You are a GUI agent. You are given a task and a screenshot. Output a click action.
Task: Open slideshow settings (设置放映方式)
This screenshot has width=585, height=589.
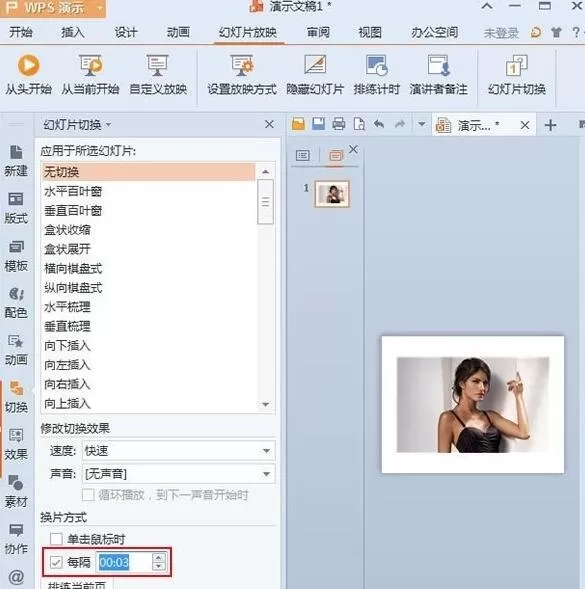point(242,74)
